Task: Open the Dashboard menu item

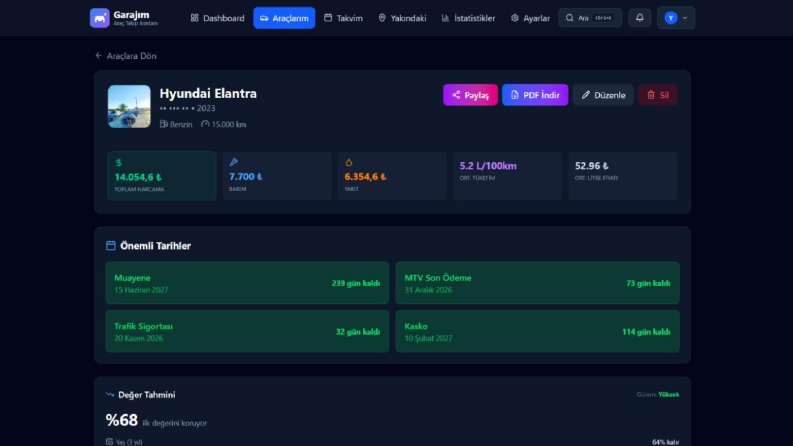Action: [217, 18]
